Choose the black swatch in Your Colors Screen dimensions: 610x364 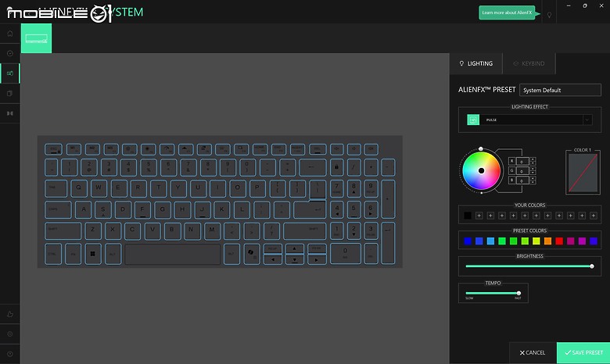pos(468,216)
